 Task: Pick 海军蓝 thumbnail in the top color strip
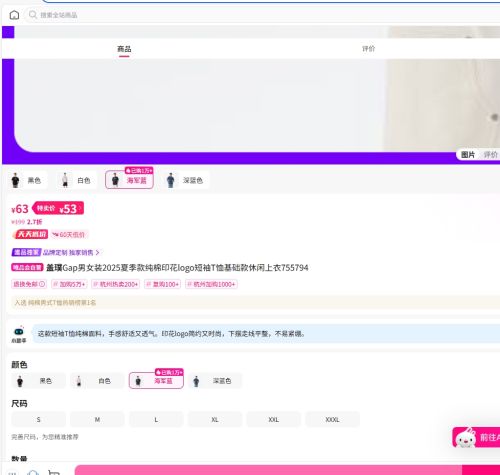tap(129, 180)
